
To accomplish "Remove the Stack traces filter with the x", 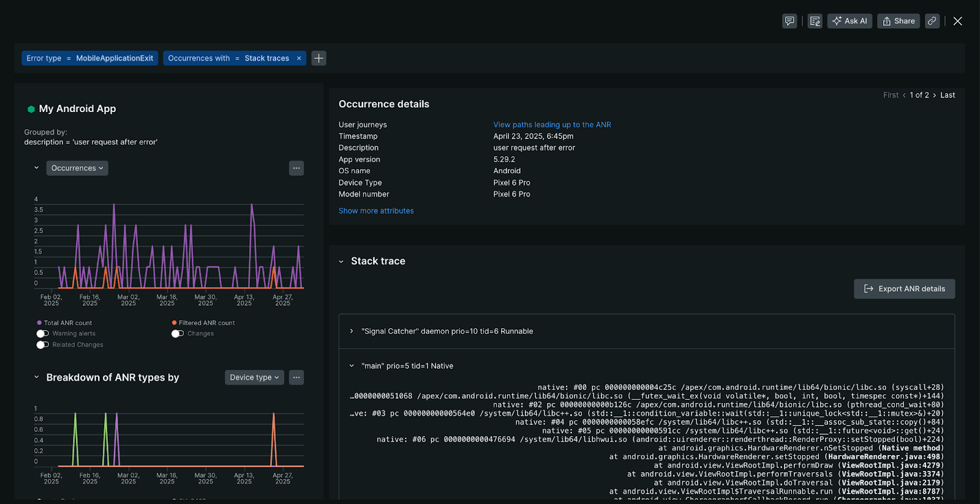I will pos(299,58).
